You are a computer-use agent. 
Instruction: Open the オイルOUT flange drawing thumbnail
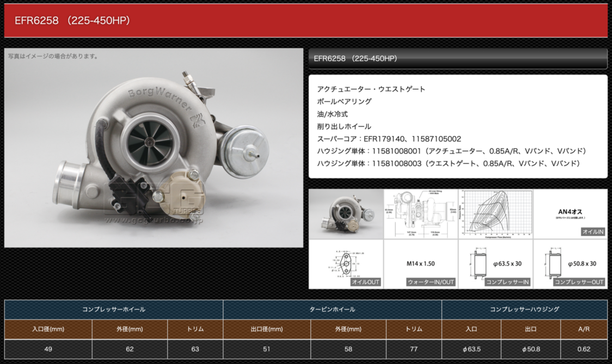pyautogui.click(x=346, y=264)
